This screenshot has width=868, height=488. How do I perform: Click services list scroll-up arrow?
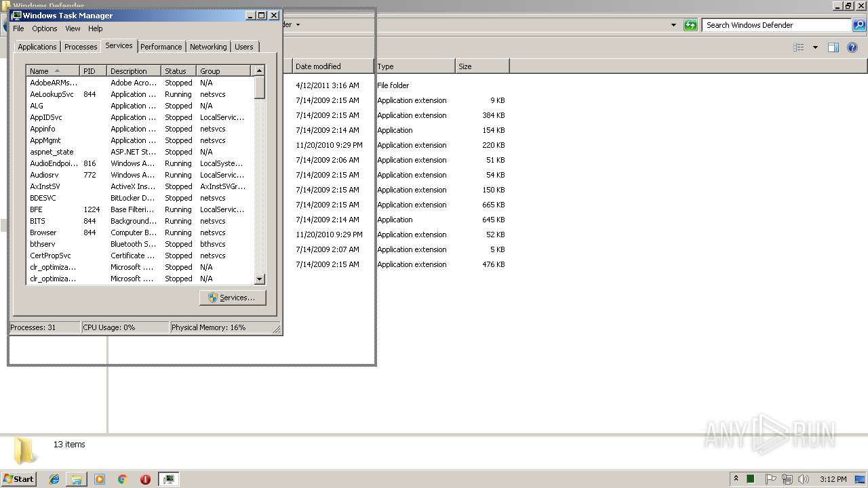(259, 70)
